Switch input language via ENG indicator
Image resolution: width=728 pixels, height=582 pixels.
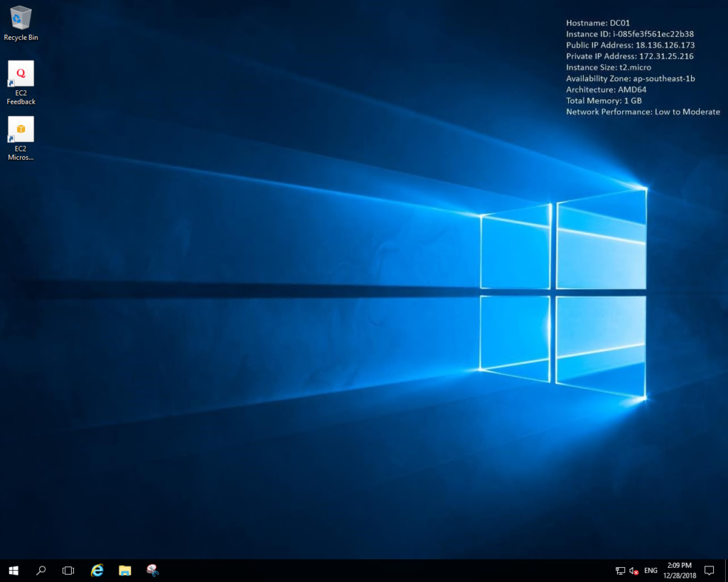coord(651,571)
